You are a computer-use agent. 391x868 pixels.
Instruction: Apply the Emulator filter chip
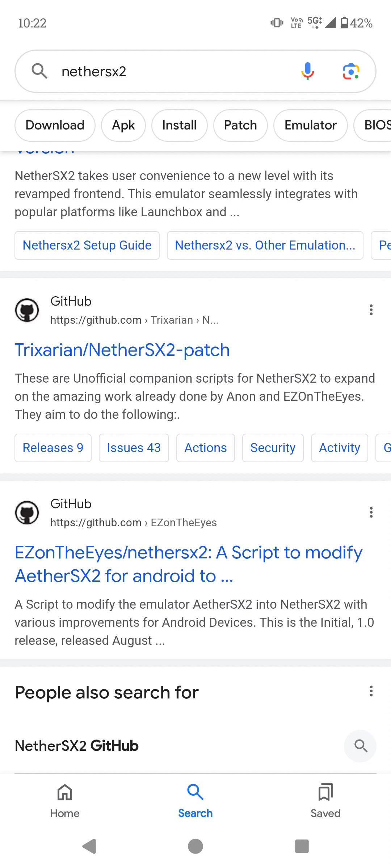click(x=310, y=125)
